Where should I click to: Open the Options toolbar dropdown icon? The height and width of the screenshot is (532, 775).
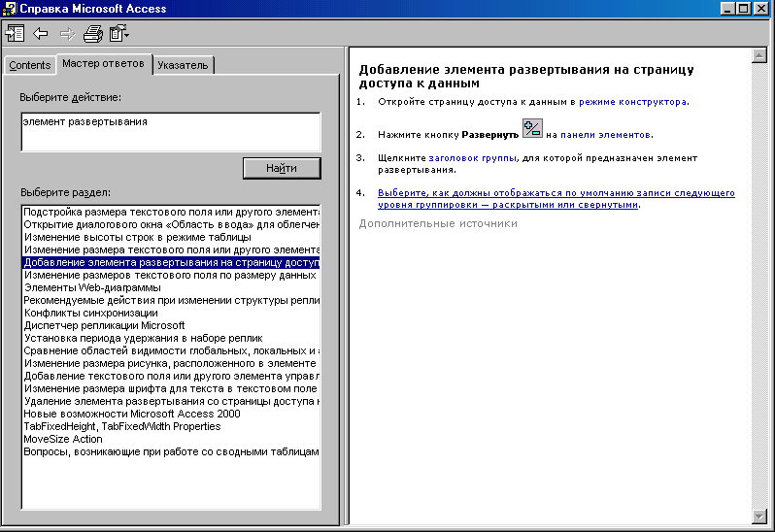(x=119, y=34)
